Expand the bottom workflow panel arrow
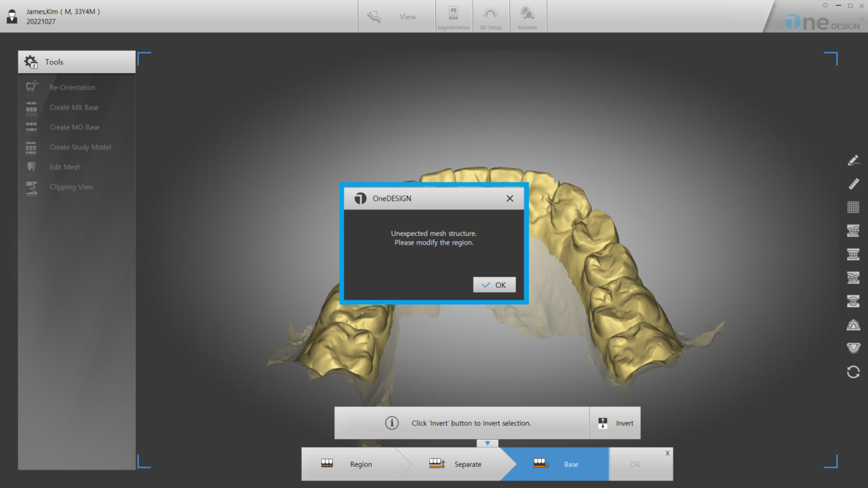This screenshot has width=868, height=488. pos(488,443)
